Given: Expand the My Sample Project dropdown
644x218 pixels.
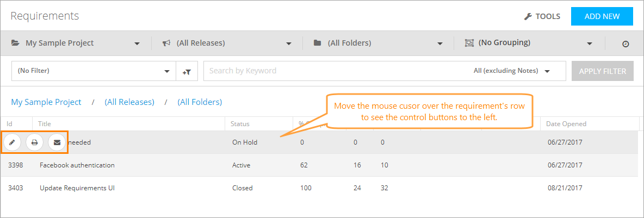Looking at the screenshot, I should [77, 43].
